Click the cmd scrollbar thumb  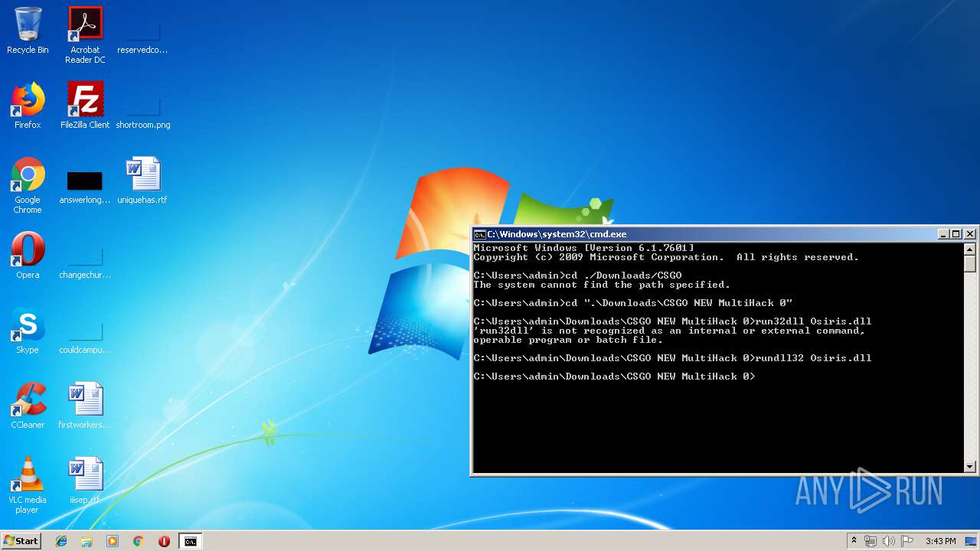(x=970, y=263)
